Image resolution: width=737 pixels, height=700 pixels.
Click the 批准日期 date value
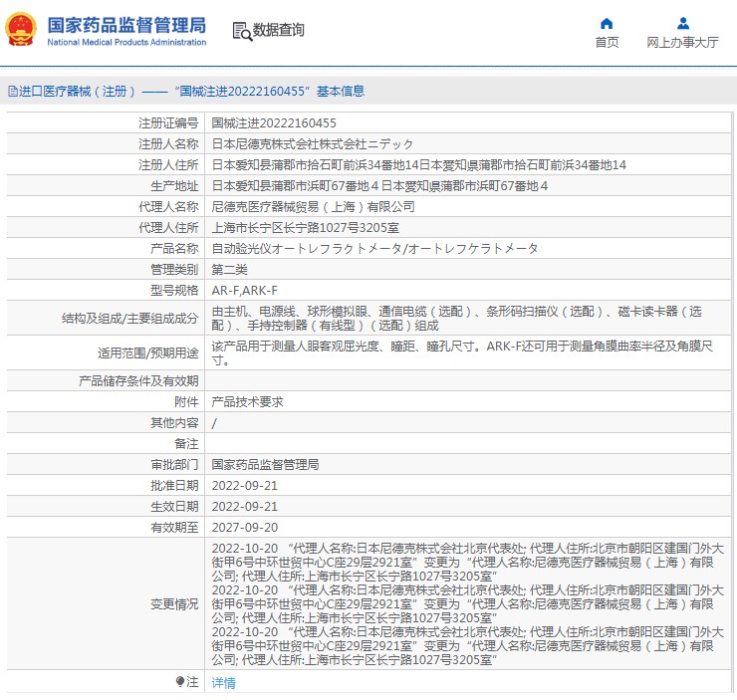coord(245,485)
